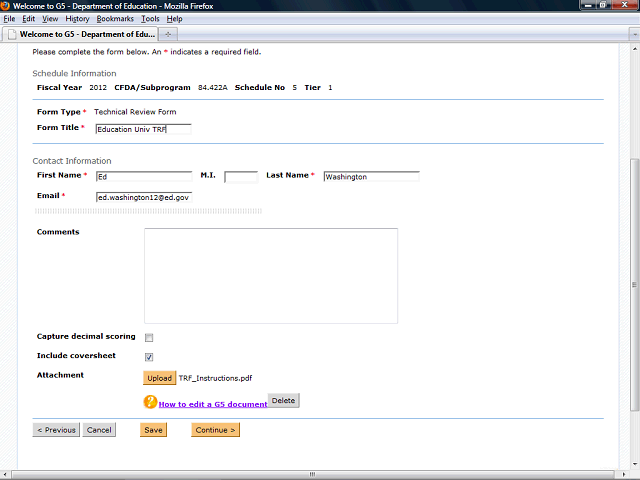Click the Last Name input field
This screenshot has height=480, width=640.
click(371, 177)
